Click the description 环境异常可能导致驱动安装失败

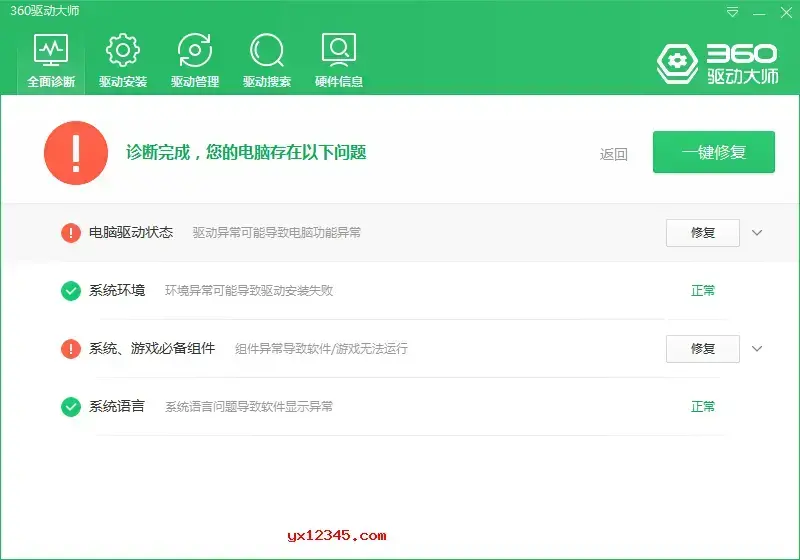pyautogui.click(x=249, y=291)
